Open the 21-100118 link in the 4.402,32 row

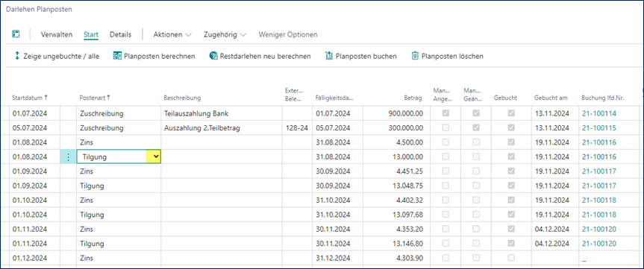pyautogui.click(x=598, y=200)
